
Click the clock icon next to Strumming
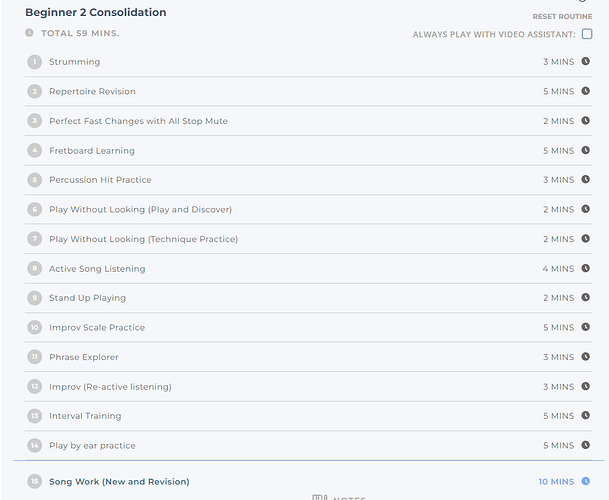(586, 62)
